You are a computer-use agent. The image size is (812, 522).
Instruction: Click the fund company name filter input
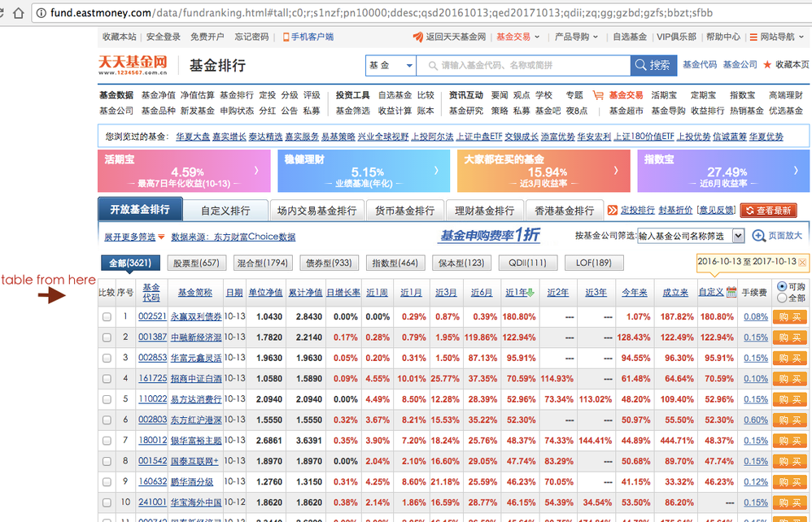pyautogui.click(x=684, y=236)
